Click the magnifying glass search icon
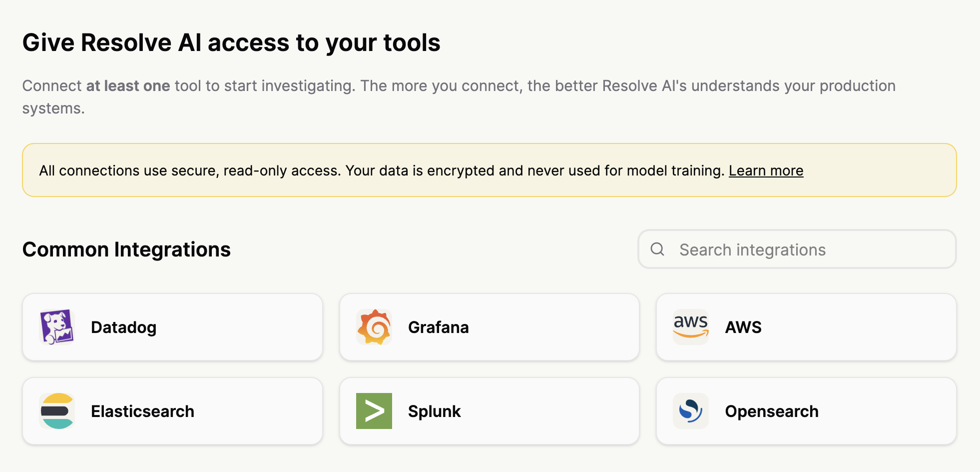 point(657,249)
